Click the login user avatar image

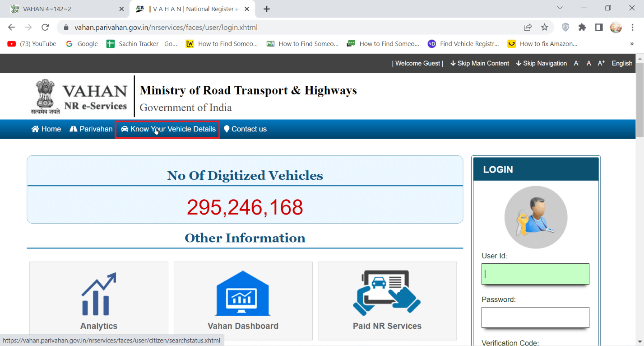click(x=536, y=217)
